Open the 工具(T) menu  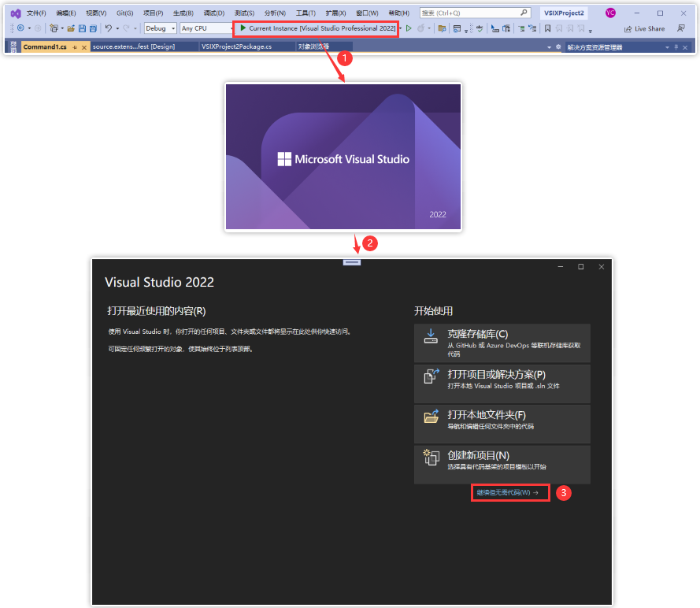[306, 13]
